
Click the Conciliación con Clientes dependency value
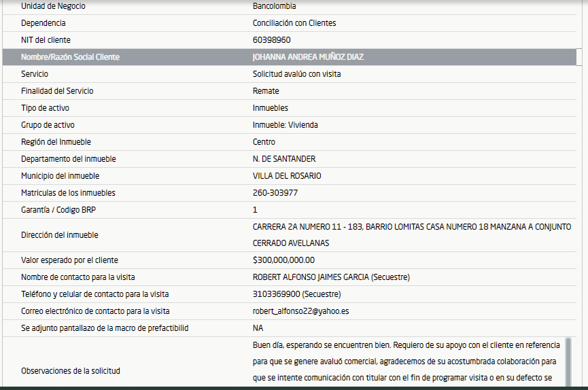pos(294,23)
